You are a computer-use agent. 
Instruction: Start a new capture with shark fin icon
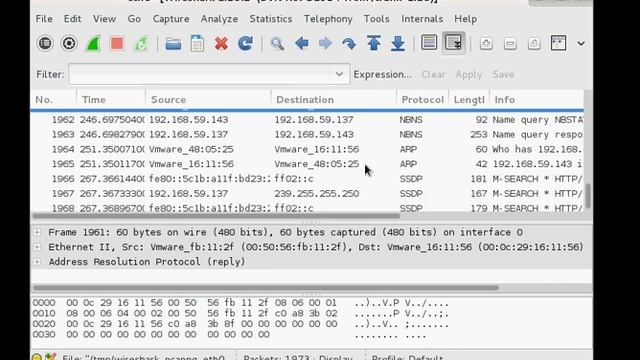click(x=93, y=43)
